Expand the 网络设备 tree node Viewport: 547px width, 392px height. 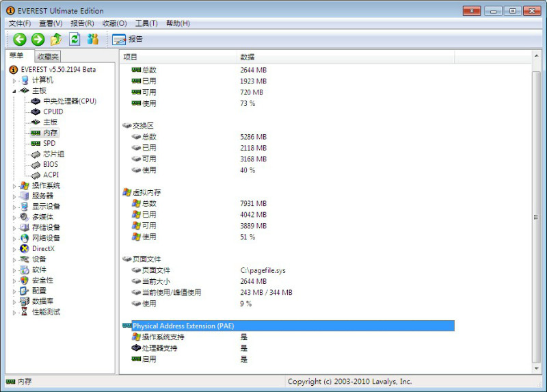coord(14,239)
